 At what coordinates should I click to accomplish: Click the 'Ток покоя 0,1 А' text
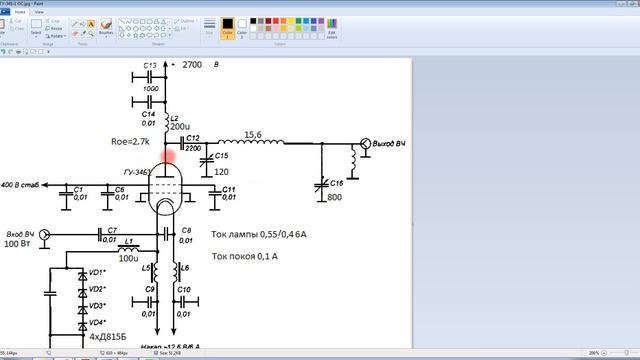pos(244,256)
